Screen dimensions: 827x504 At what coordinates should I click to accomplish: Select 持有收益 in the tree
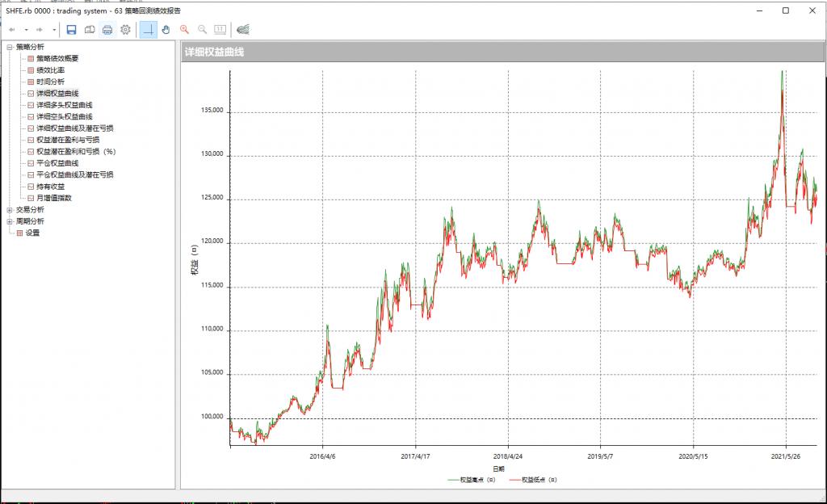[50, 187]
